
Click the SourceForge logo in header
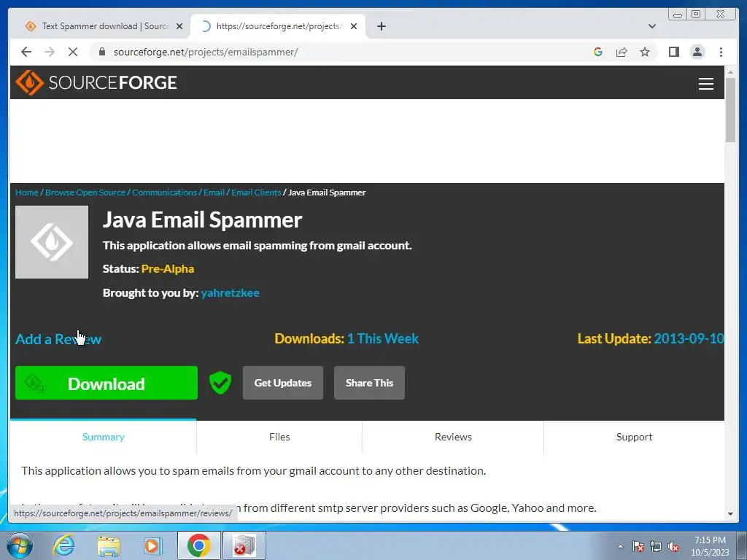coord(96,82)
